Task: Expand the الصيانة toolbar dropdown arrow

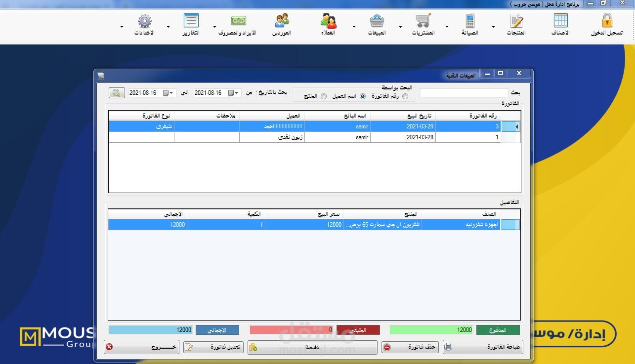Action: pos(447,27)
